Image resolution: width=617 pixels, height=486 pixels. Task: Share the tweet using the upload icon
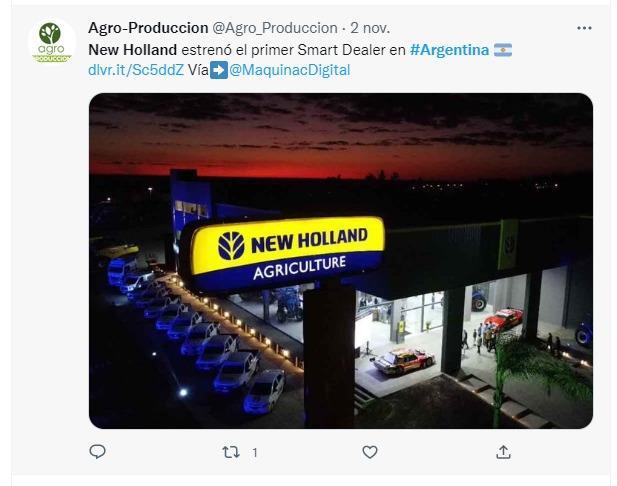[503, 452]
